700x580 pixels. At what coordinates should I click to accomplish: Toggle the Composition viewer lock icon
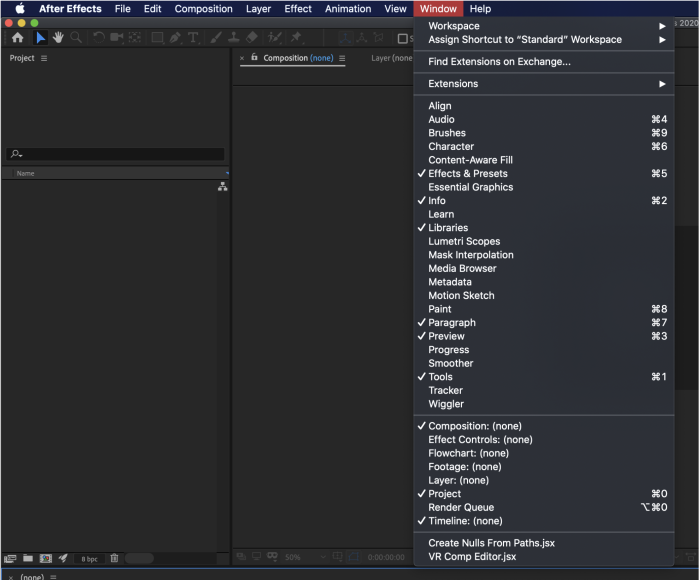[254, 57]
